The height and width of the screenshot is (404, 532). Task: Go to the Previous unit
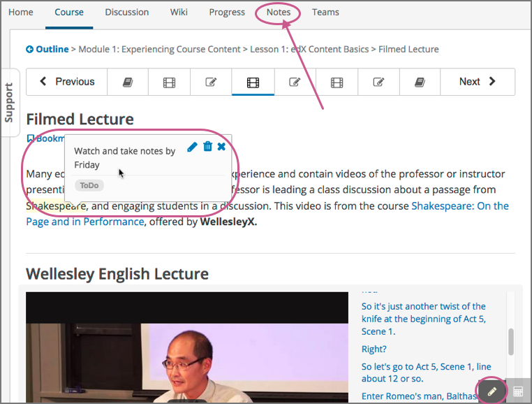(67, 82)
